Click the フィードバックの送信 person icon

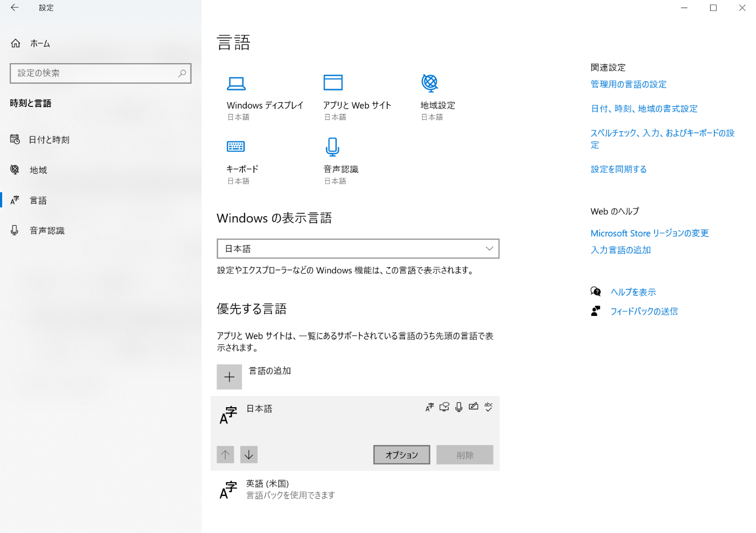pos(596,311)
